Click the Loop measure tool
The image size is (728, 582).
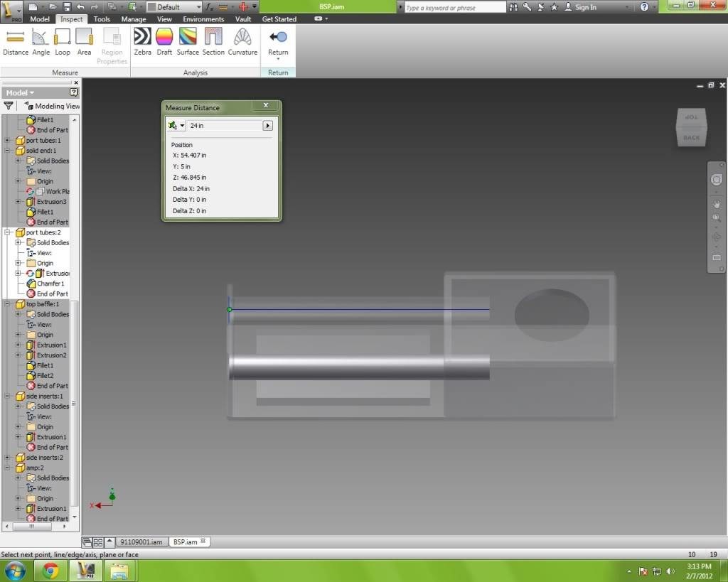[x=63, y=42]
